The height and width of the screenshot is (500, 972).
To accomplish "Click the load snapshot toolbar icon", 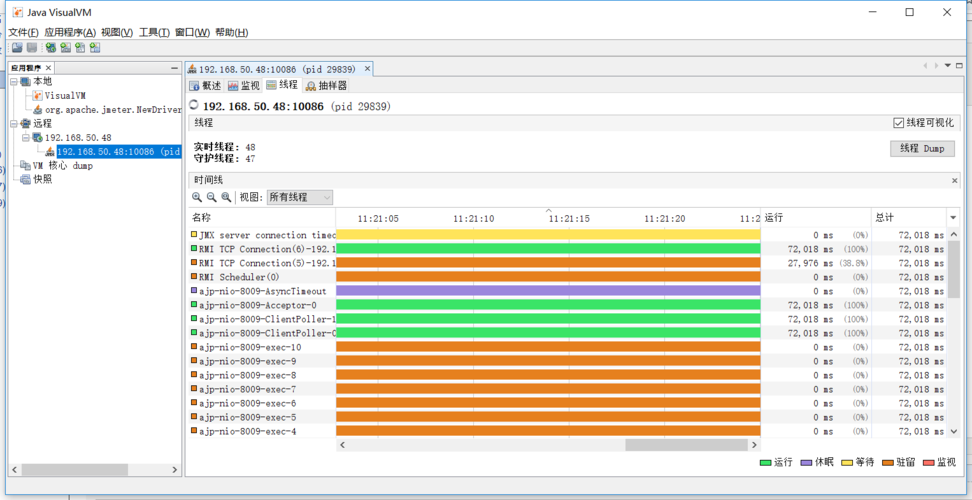I will pos(17,48).
